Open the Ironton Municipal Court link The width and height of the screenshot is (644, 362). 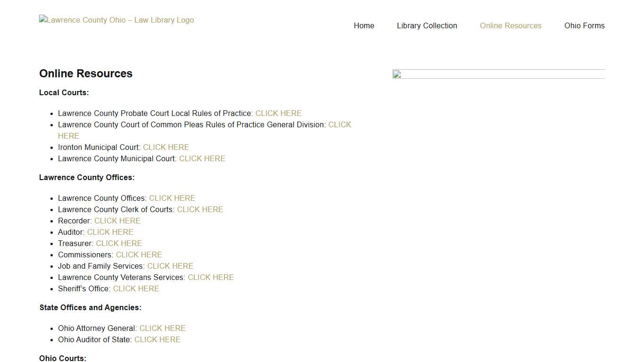click(x=166, y=147)
